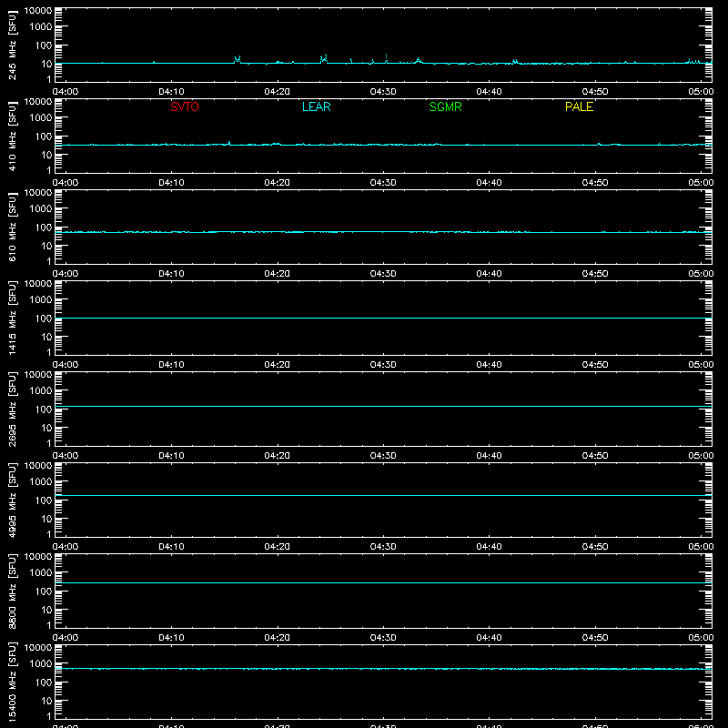Click the 245 MHz burst peak near 04:33
Screen dimensions: 728x728
coord(419,60)
